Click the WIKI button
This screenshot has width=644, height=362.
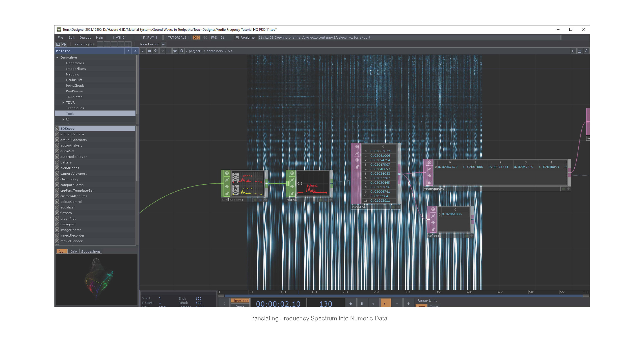point(120,38)
